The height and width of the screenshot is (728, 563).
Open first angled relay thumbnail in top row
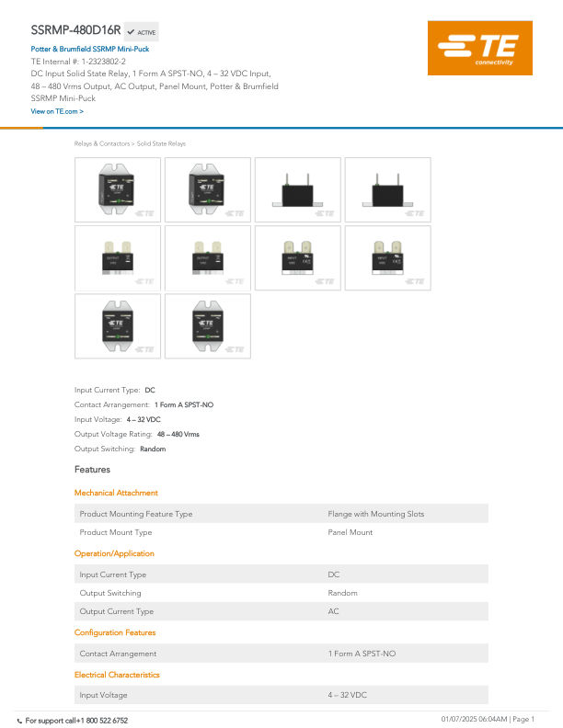pyautogui.click(x=118, y=189)
